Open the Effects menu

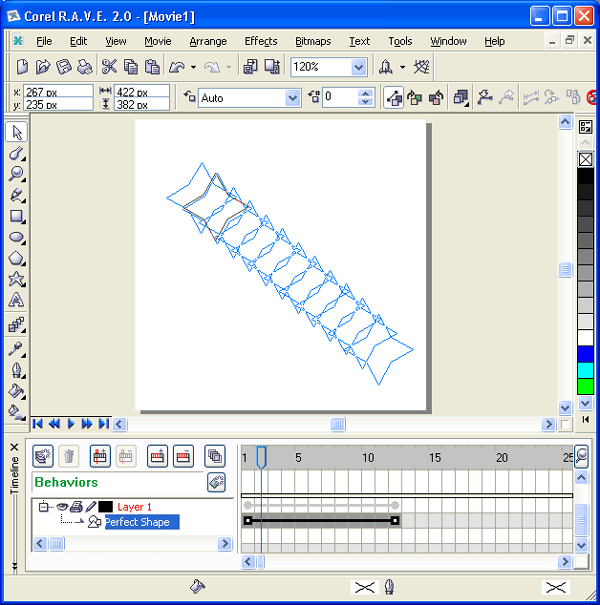point(261,41)
